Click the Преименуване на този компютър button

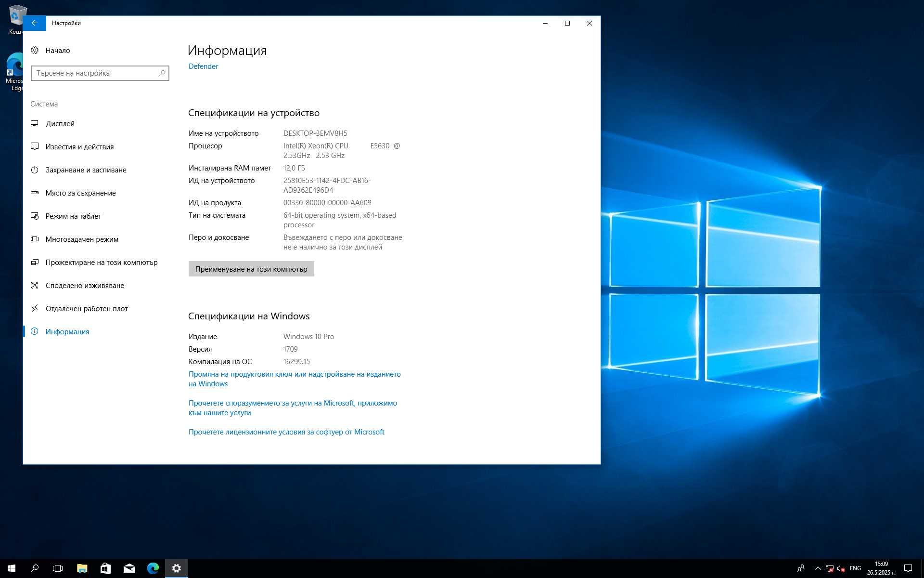click(x=251, y=269)
